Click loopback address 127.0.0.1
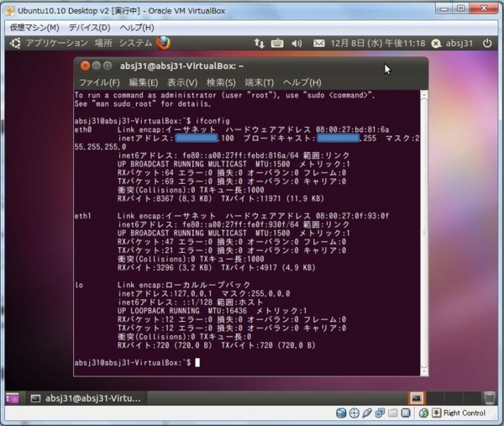The image size is (504, 426). tap(193, 293)
